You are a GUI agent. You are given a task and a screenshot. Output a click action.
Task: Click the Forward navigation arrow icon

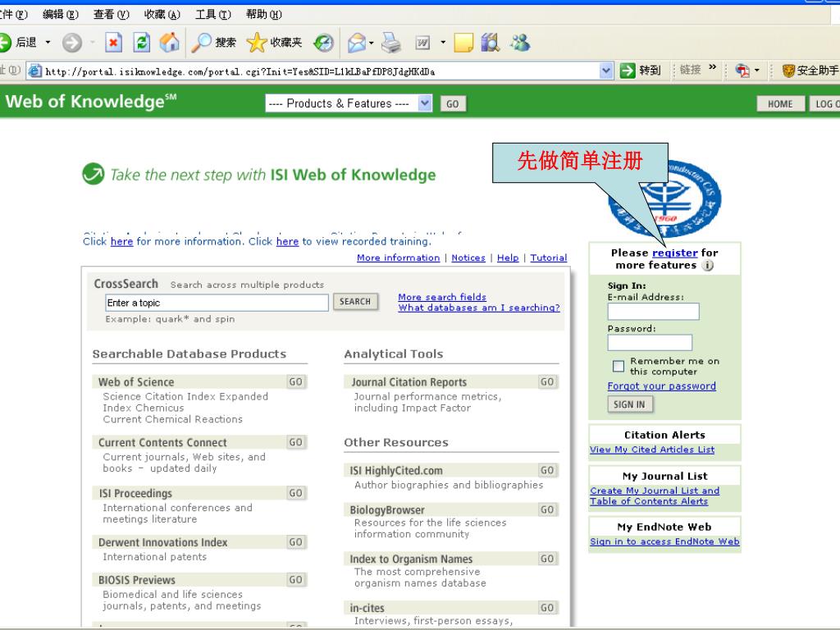click(72, 43)
